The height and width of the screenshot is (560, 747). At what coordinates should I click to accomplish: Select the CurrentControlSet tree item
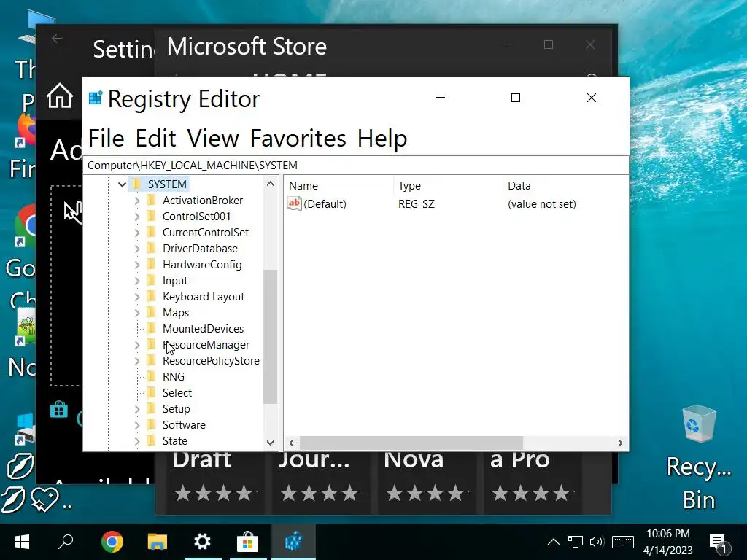click(x=205, y=233)
